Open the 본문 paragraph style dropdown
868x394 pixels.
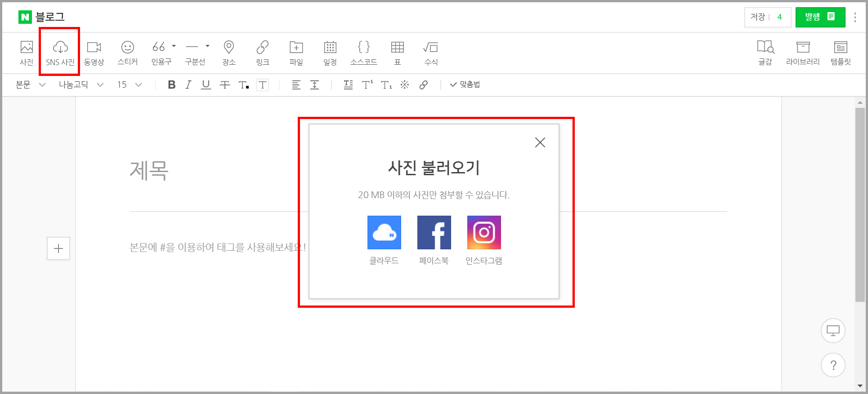point(31,84)
